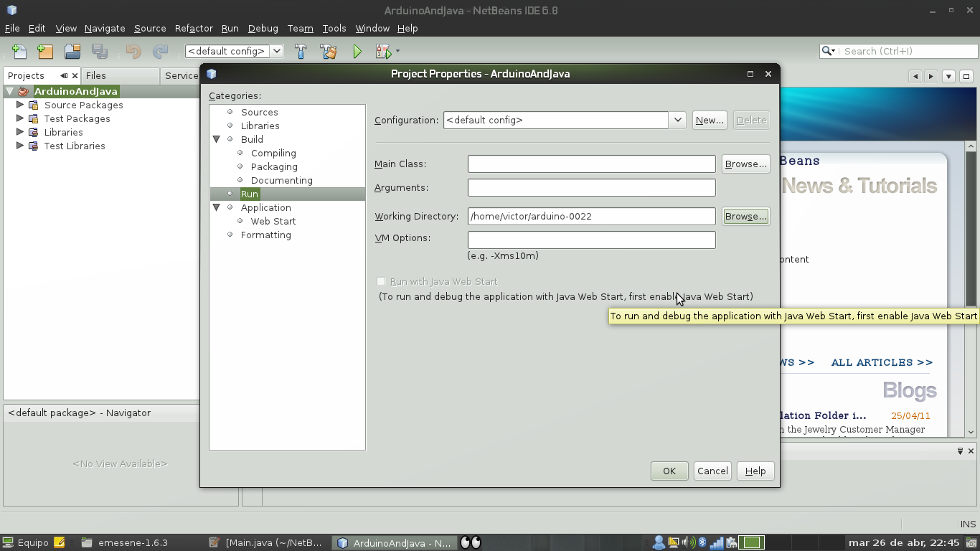Click the Build Main Project hammer icon

pos(301,51)
